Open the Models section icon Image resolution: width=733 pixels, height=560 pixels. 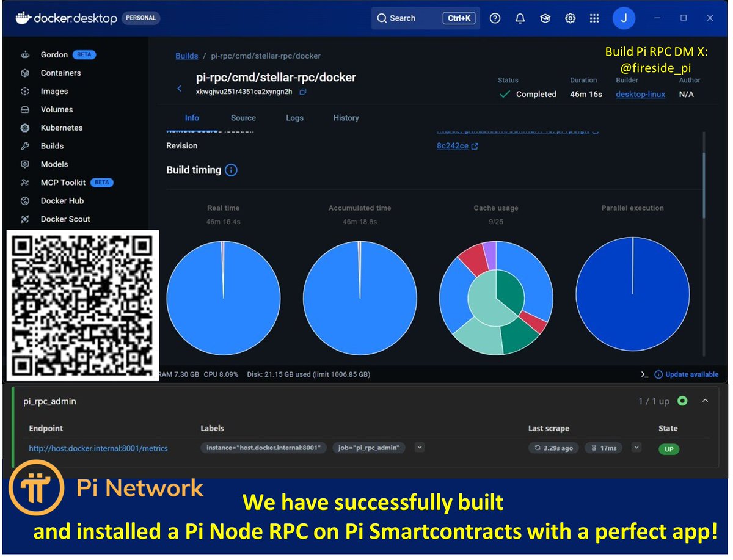[x=25, y=164]
